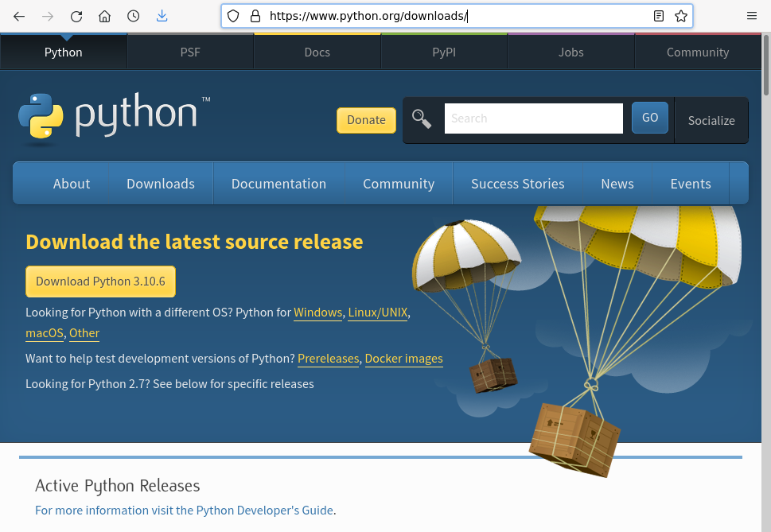Reload the page via the refresh icon
The height and width of the screenshot is (532, 771).
76,15
